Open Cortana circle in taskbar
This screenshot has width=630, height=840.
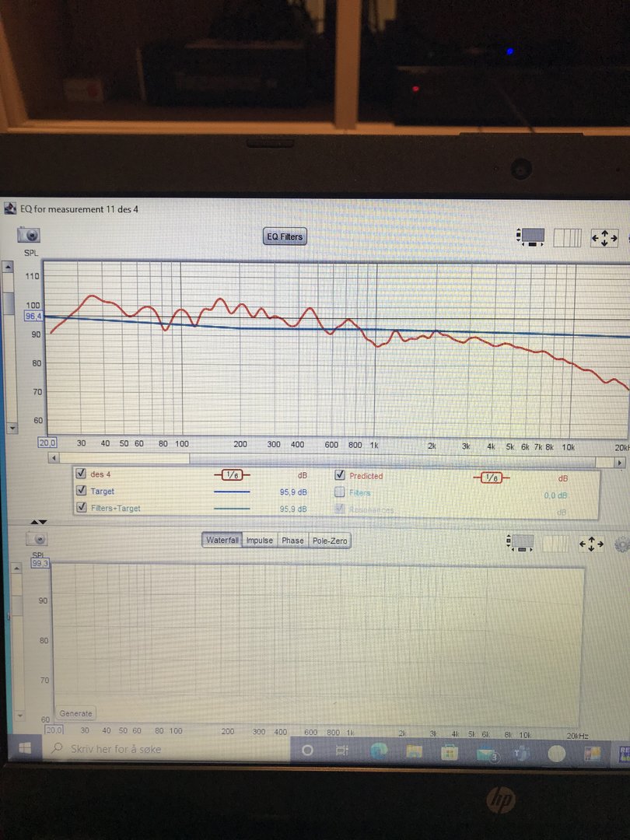coord(307,751)
